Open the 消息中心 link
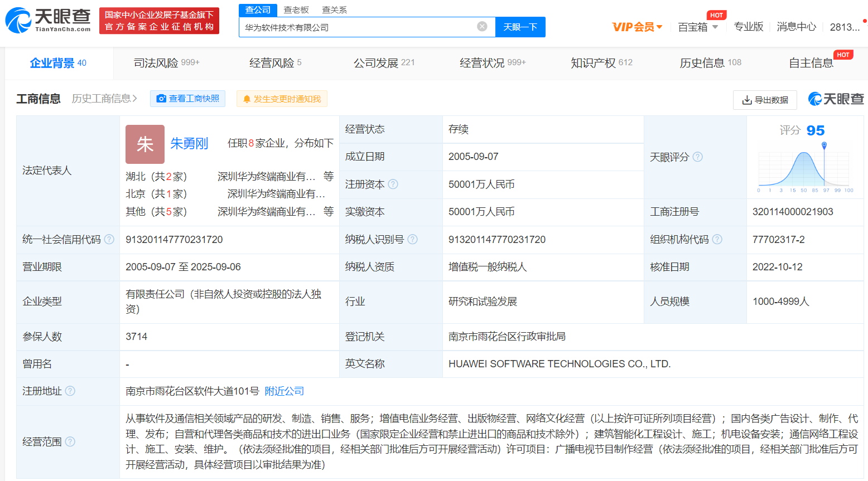Image resolution: width=868 pixels, height=481 pixels. (x=796, y=27)
